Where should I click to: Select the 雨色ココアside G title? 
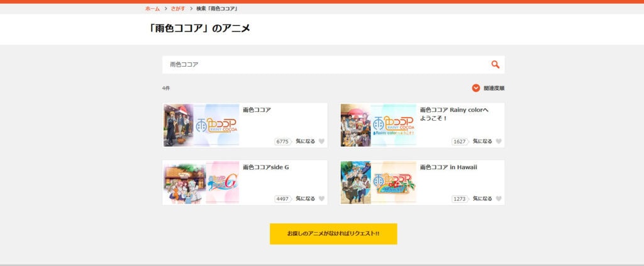266,167
